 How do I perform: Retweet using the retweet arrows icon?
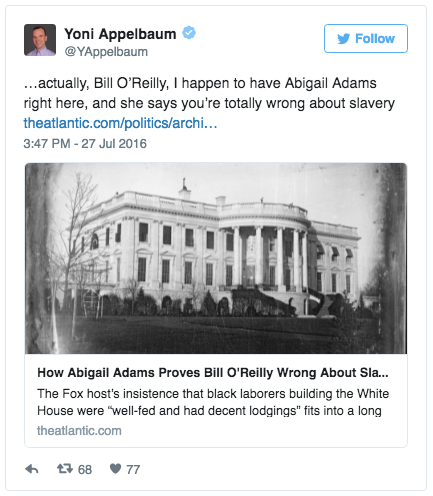tap(65, 469)
